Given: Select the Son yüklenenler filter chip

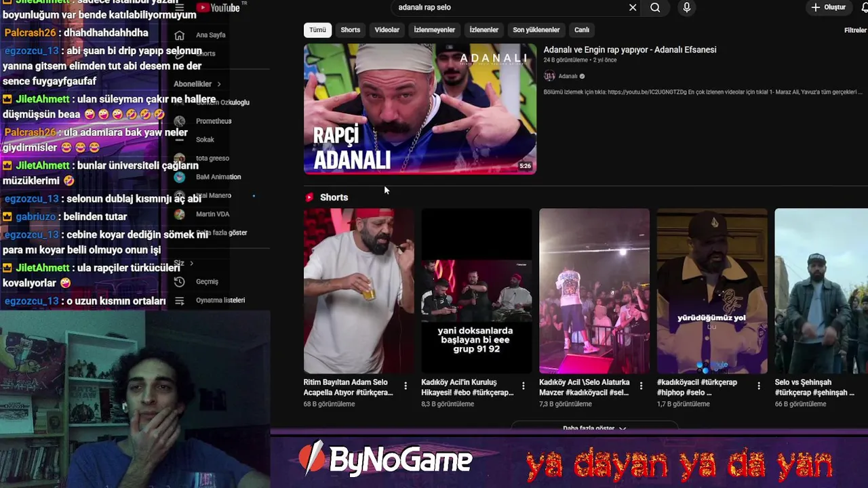Looking at the screenshot, I should (536, 30).
